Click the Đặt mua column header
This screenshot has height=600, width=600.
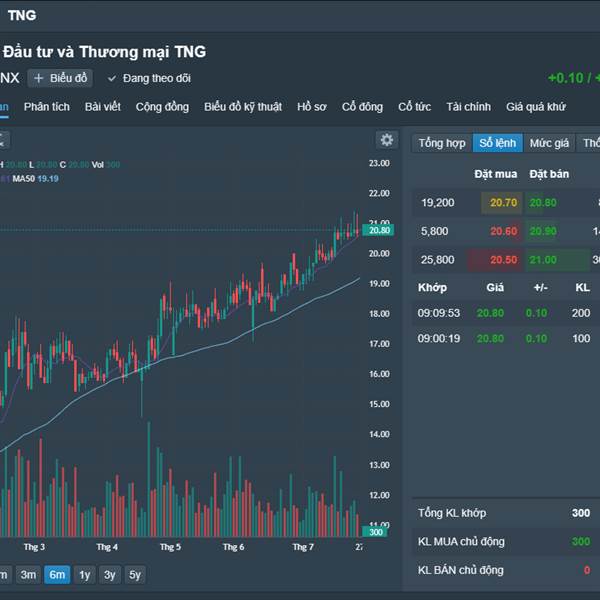(x=496, y=174)
